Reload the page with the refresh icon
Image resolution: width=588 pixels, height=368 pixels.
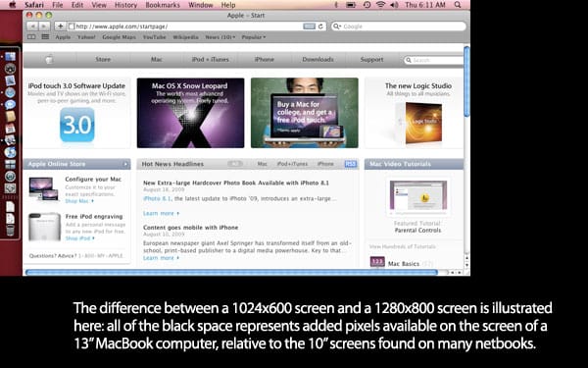(320, 26)
